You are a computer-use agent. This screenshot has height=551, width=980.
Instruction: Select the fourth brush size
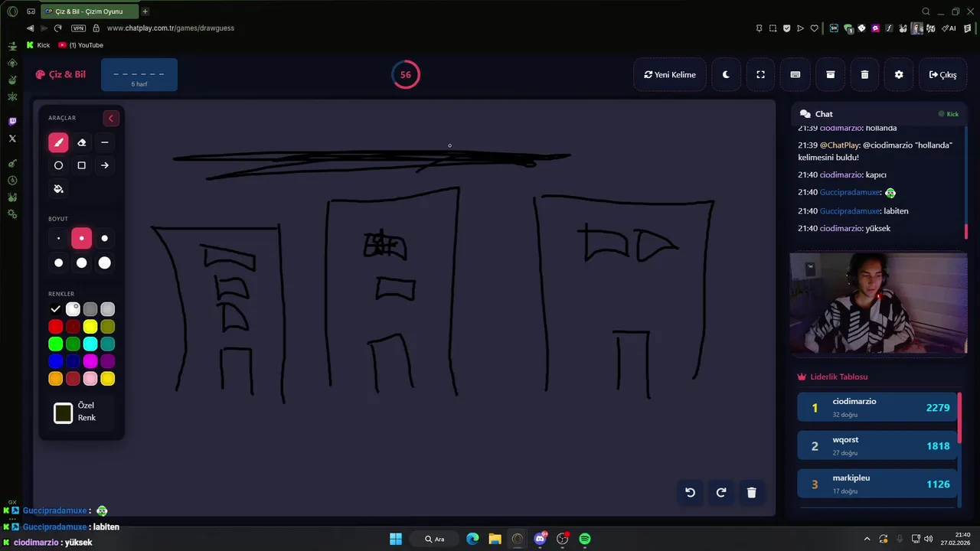[x=58, y=263]
